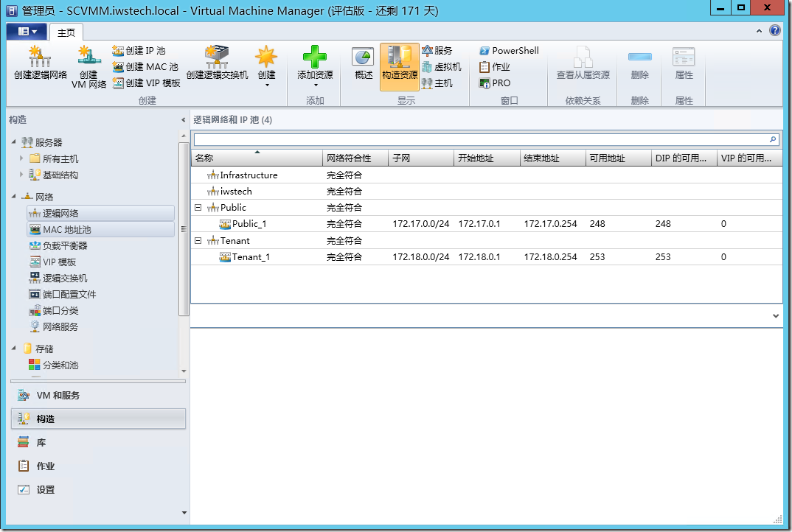The height and width of the screenshot is (532, 792).
Task: Click the navigation options arrow below 设置
Action: (x=184, y=513)
